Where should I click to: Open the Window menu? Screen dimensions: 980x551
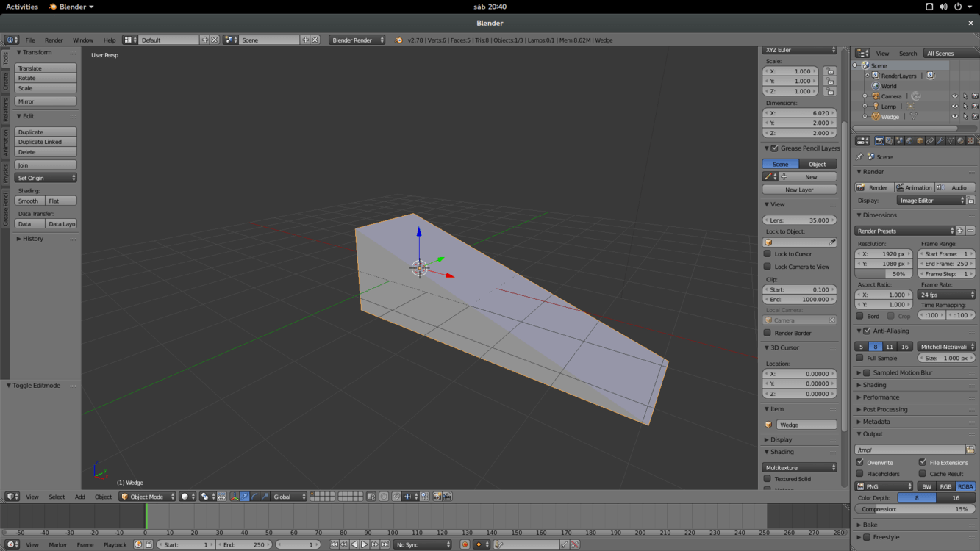pos(82,40)
